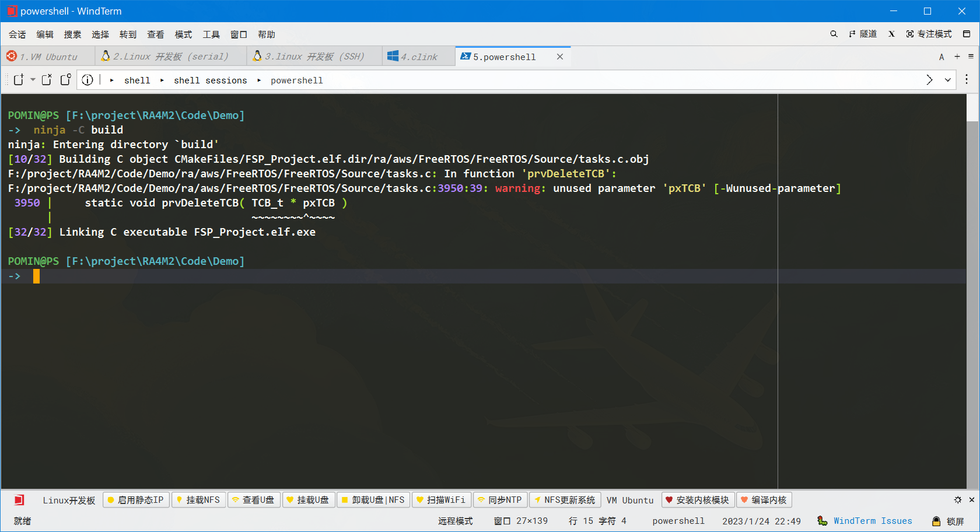
Task: Run the 启用静态IP quick command
Action: [x=136, y=500]
